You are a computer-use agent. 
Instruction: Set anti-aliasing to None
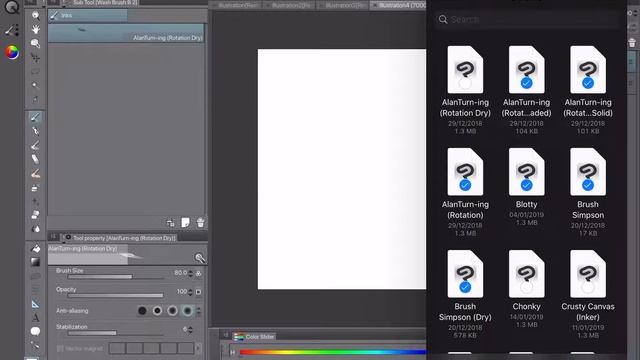[142, 311]
